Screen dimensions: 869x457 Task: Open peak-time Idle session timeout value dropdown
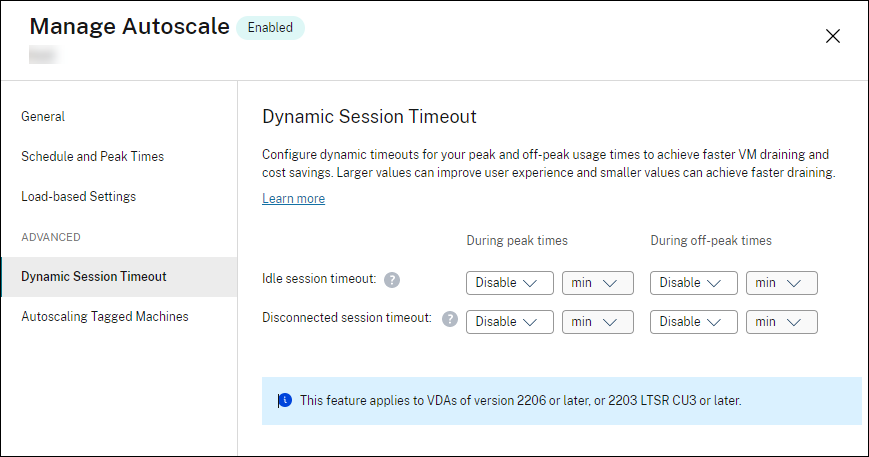click(x=509, y=283)
